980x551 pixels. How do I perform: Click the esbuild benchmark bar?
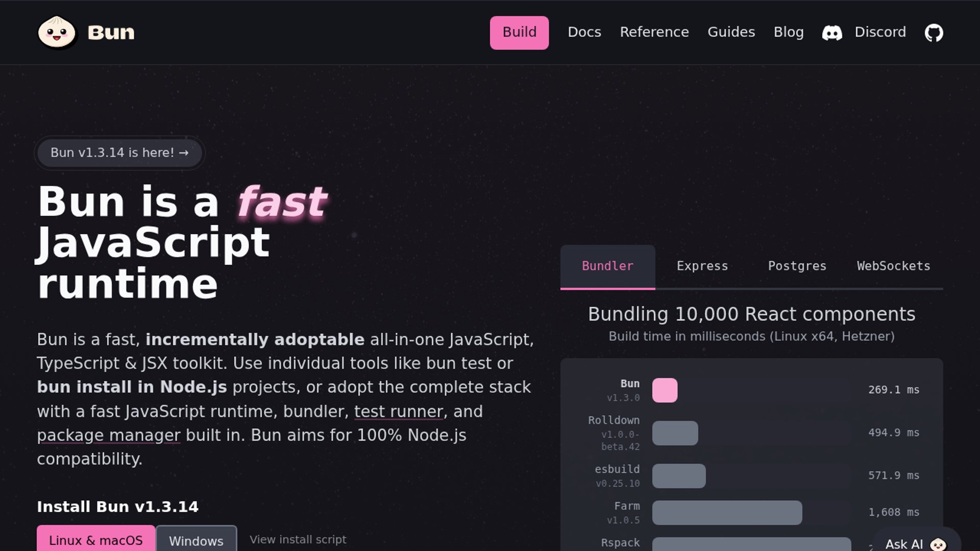(679, 476)
